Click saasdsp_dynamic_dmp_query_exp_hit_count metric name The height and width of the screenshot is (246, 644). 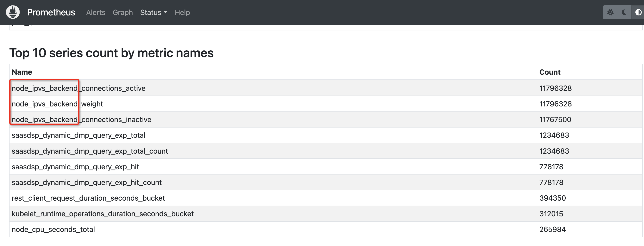point(87,182)
